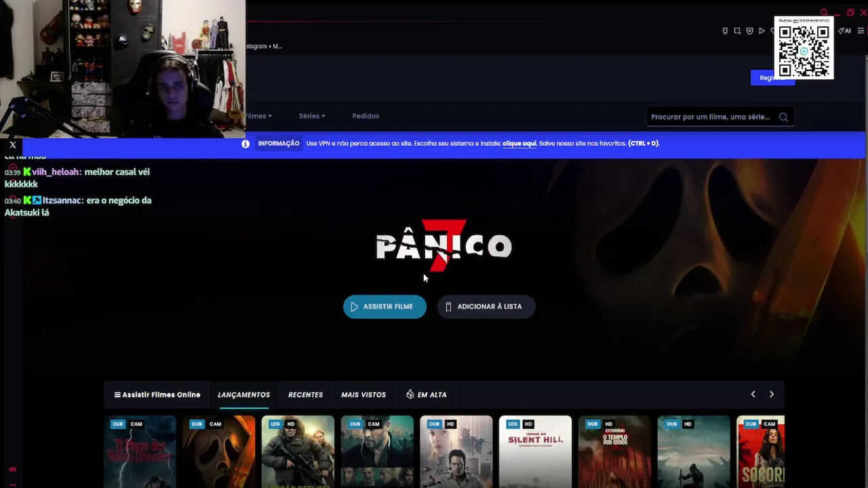
Task: Open the sliders settings icon at toolbar end
Action: (861, 31)
